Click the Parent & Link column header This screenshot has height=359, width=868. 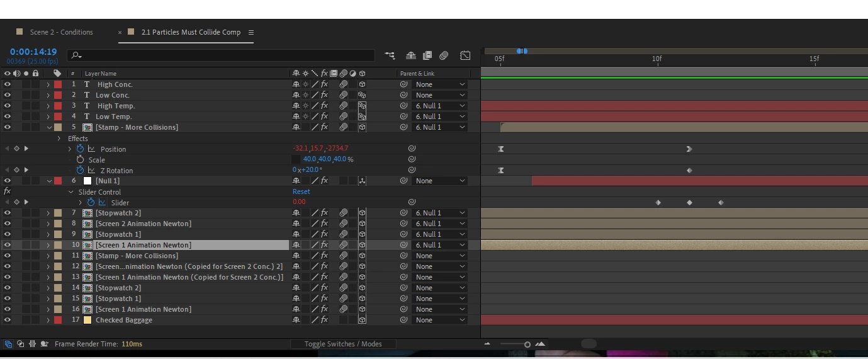417,74
